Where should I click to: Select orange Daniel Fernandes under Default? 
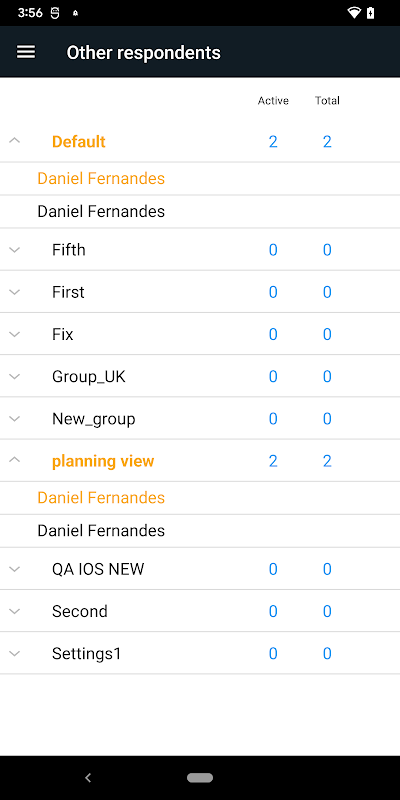tap(101, 179)
